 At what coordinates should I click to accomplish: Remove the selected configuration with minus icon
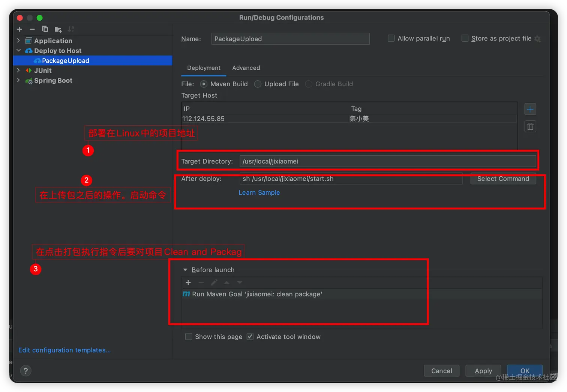(x=32, y=29)
